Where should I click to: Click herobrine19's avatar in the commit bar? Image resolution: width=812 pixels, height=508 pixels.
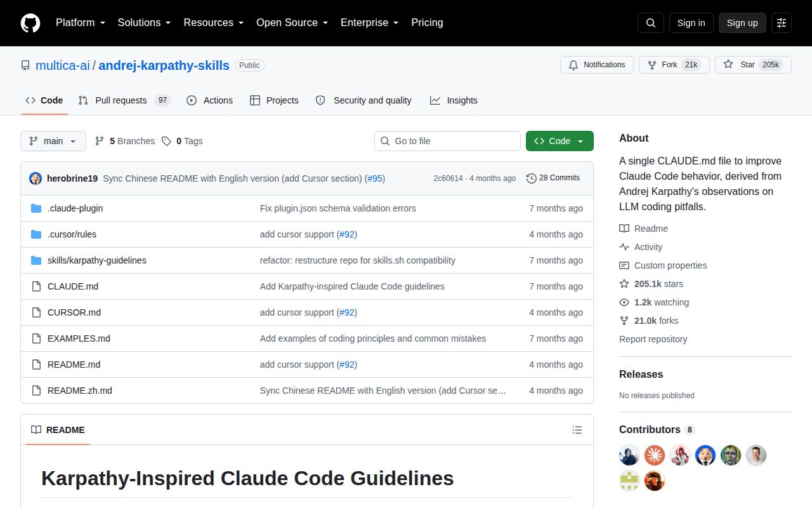[x=36, y=178]
